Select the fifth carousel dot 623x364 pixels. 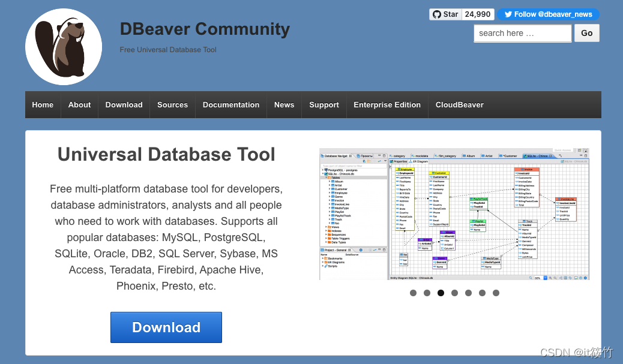tap(468, 293)
